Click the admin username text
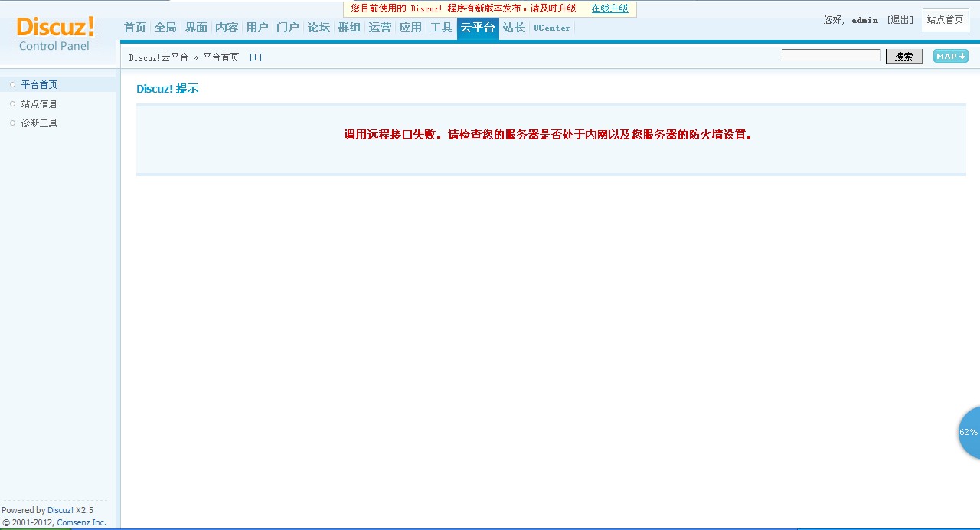Screen dimensions: 980x530 point(865,20)
